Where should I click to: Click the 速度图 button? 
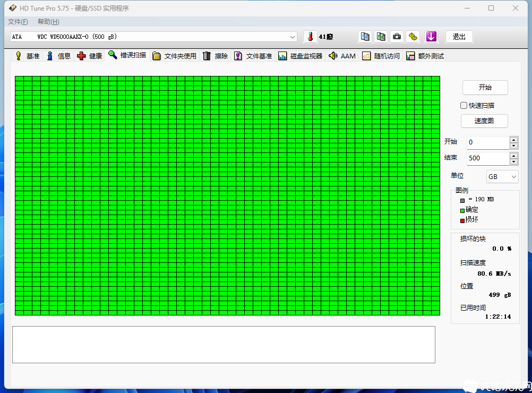[x=484, y=121]
